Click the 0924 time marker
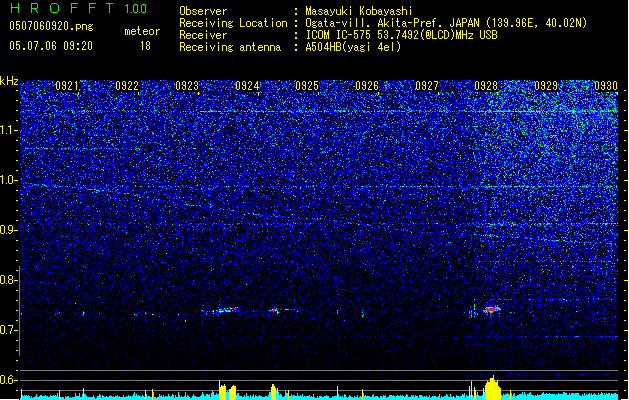The width and height of the screenshot is (629, 400). [247, 86]
